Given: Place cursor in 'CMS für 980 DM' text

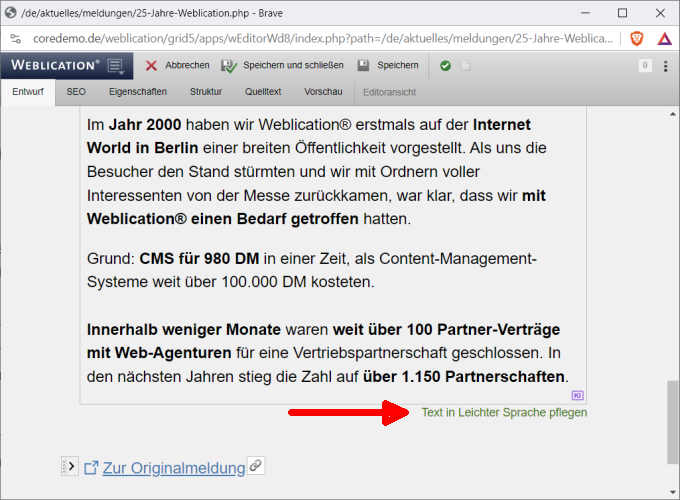Looking at the screenshot, I should pyautogui.click(x=199, y=258).
